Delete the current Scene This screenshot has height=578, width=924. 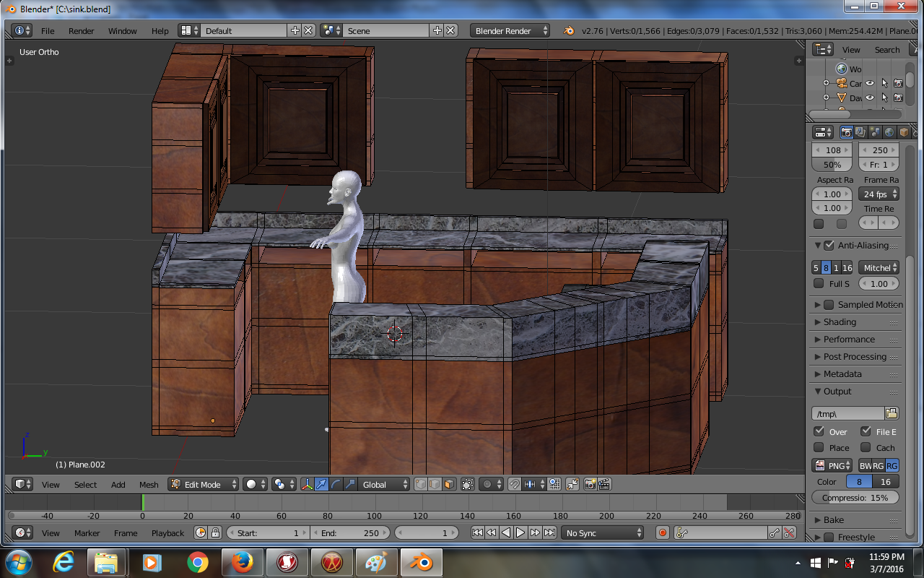pyautogui.click(x=450, y=30)
